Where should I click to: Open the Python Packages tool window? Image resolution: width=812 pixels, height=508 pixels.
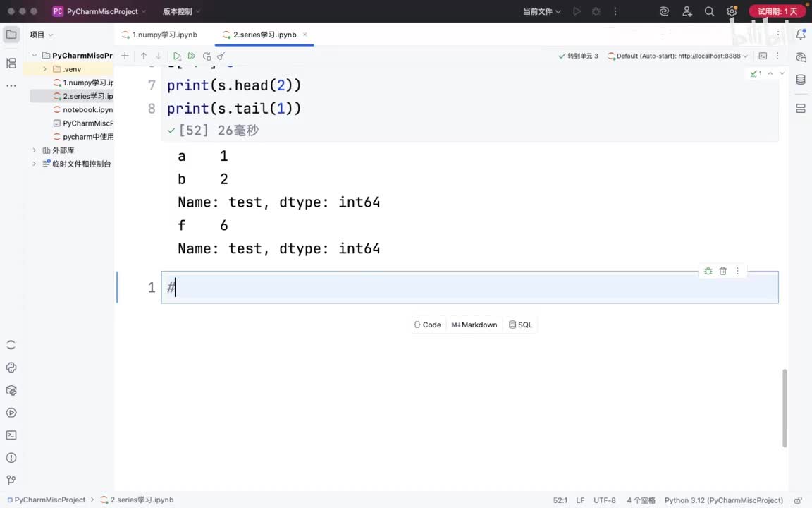pyautogui.click(x=11, y=390)
